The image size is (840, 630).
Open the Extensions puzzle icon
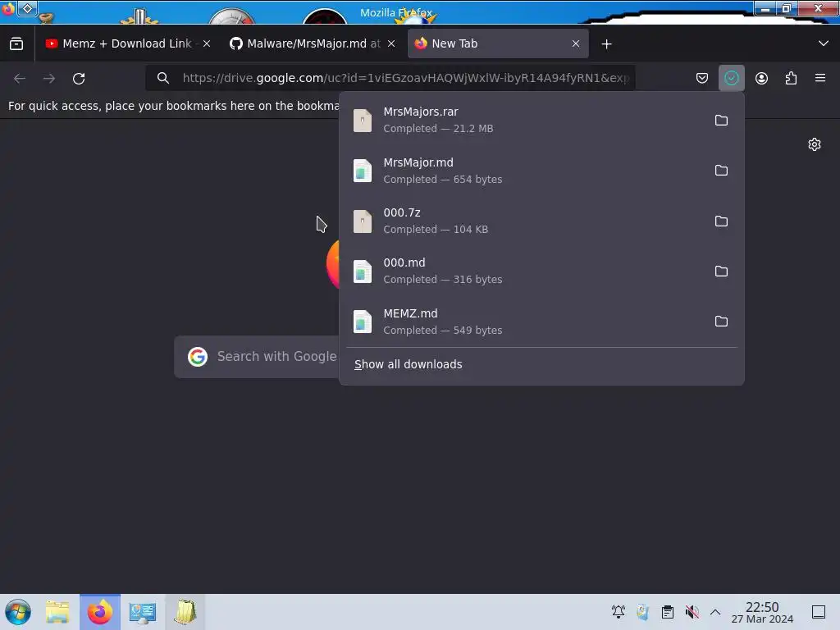click(791, 78)
